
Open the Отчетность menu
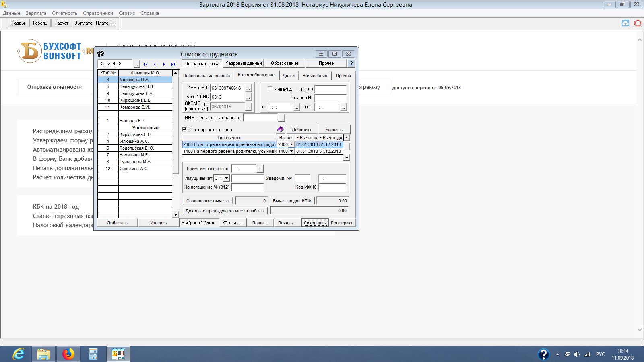[64, 13]
